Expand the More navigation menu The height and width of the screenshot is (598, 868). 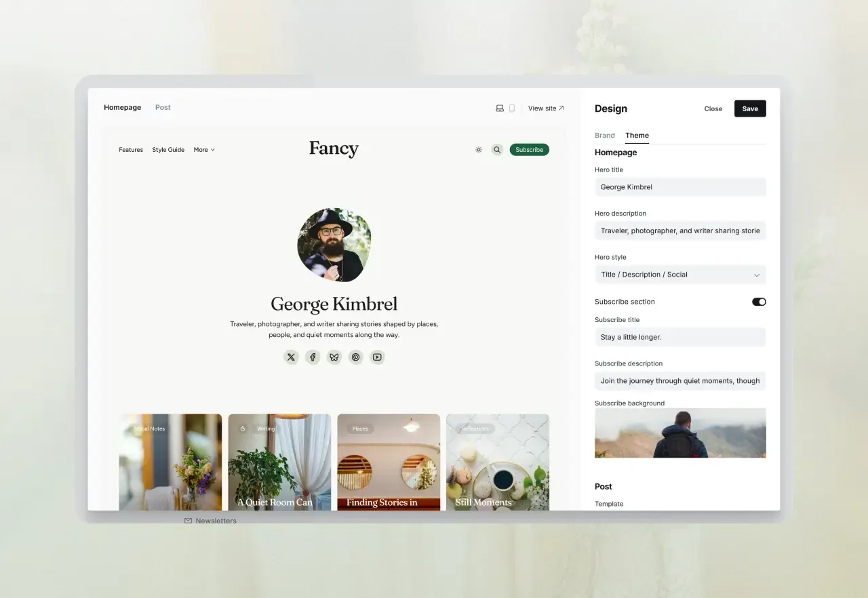pyautogui.click(x=203, y=150)
